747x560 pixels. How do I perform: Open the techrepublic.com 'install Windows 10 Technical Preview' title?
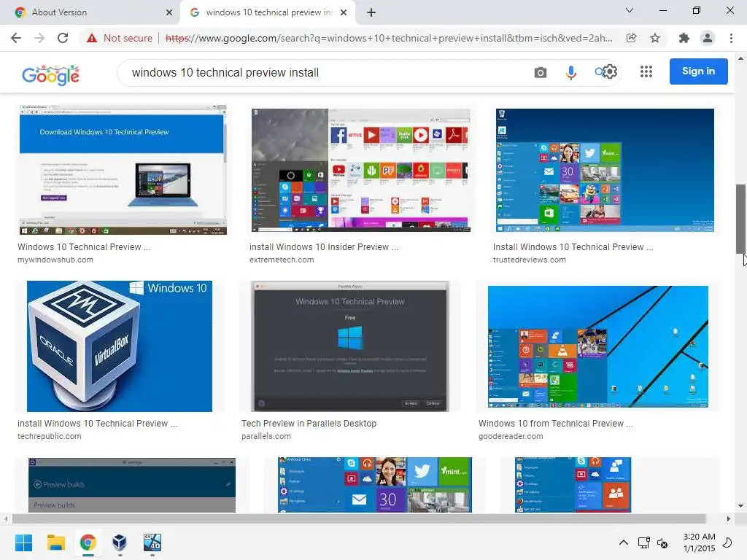(97, 424)
